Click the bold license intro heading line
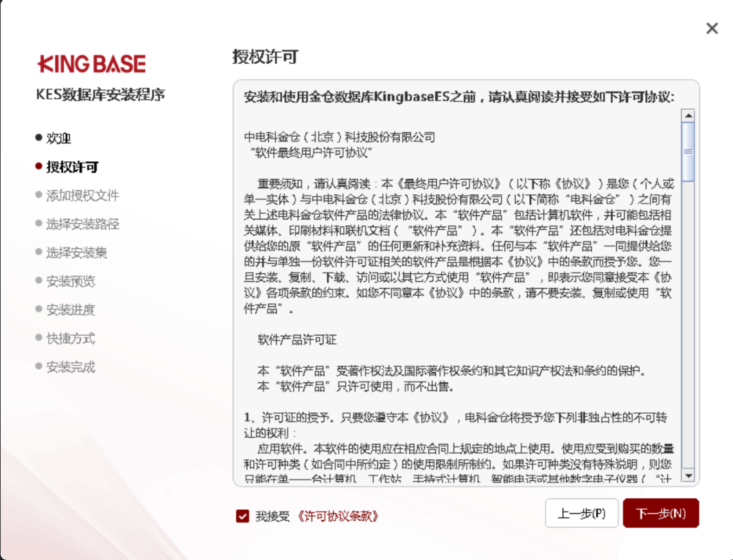Viewport: 733px width, 560px height. click(x=459, y=97)
